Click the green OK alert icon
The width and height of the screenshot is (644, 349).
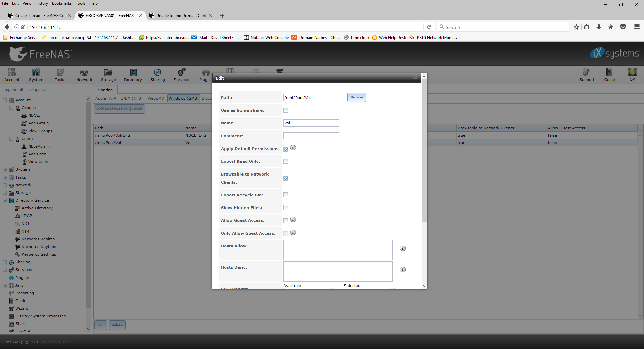(x=632, y=74)
